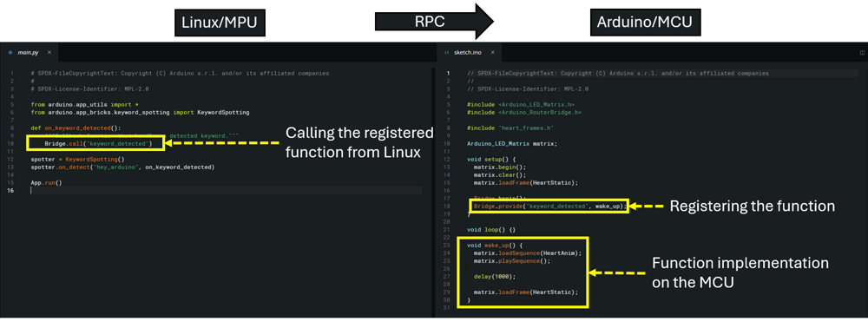This screenshot has height=328, width=868.
Task: Click the copyright comment line in sketch.ino
Action: tap(618, 73)
